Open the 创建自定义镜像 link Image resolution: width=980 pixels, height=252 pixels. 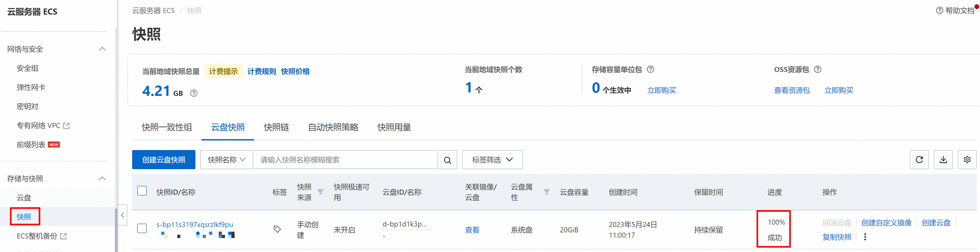(886, 223)
